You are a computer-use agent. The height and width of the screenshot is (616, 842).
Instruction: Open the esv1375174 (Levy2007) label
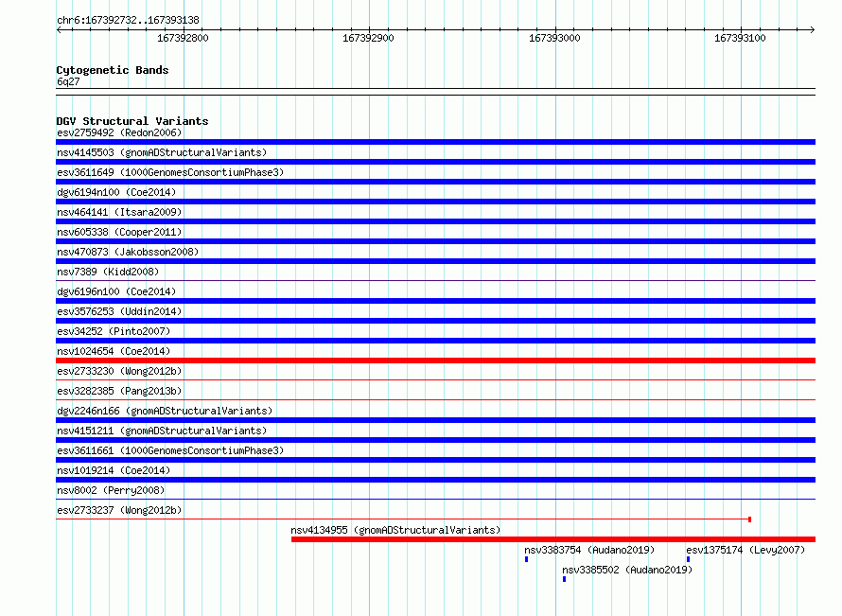coord(746,550)
